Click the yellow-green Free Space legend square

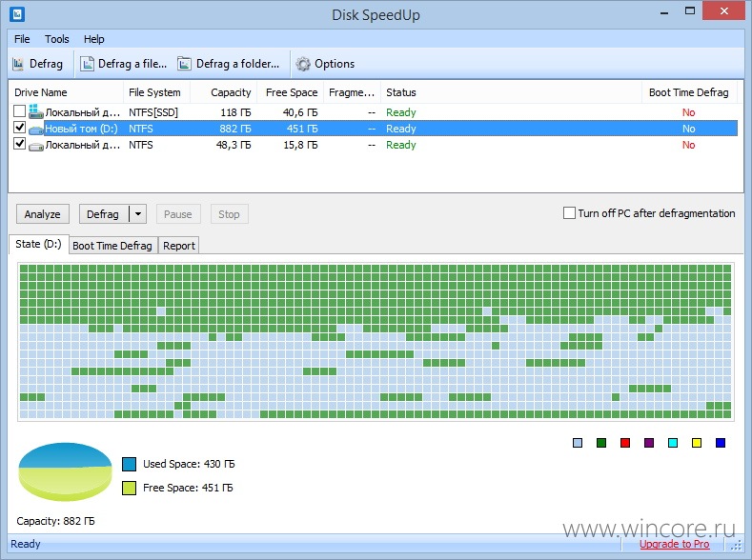coord(129,488)
